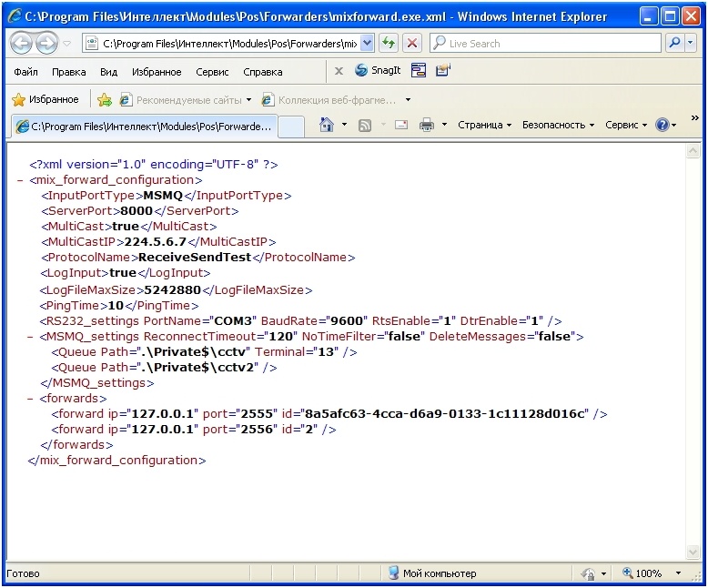Open the Файл menu
The image size is (708, 588).
pos(25,72)
